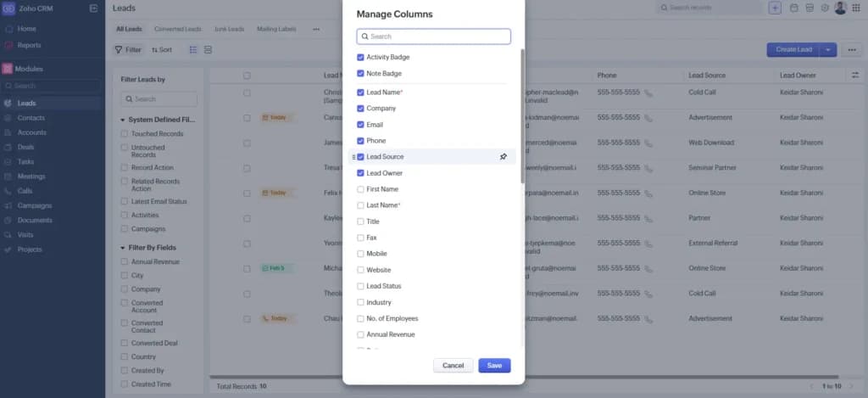The image size is (868, 398).
Task: Collapse System Defined Filters section
Action: 122,120
